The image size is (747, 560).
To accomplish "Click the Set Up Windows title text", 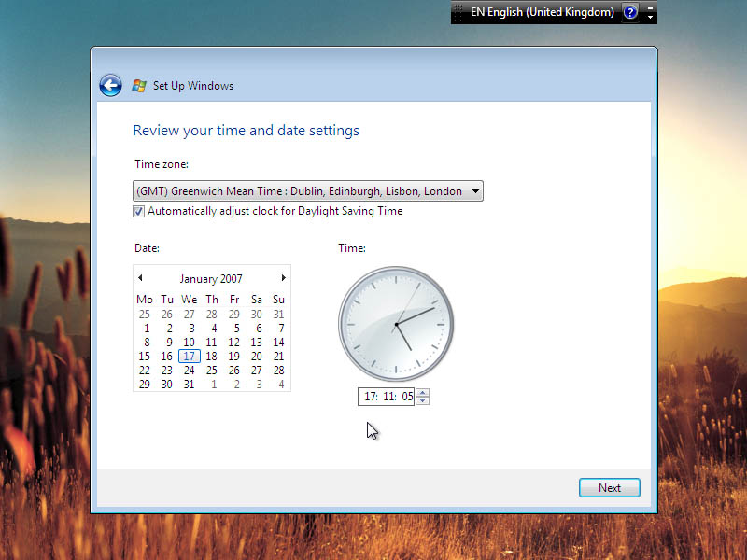I will pyautogui.click(x=193, y=86).
